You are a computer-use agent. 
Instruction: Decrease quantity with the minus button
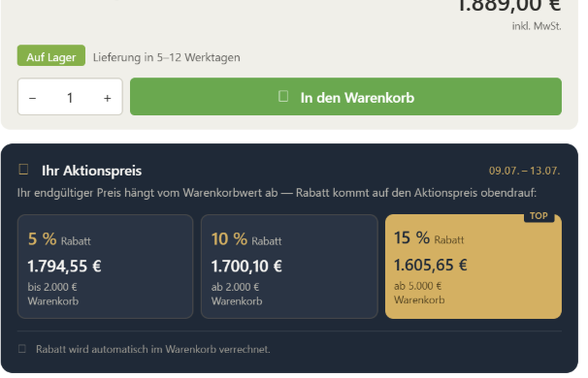coord(33,98)
